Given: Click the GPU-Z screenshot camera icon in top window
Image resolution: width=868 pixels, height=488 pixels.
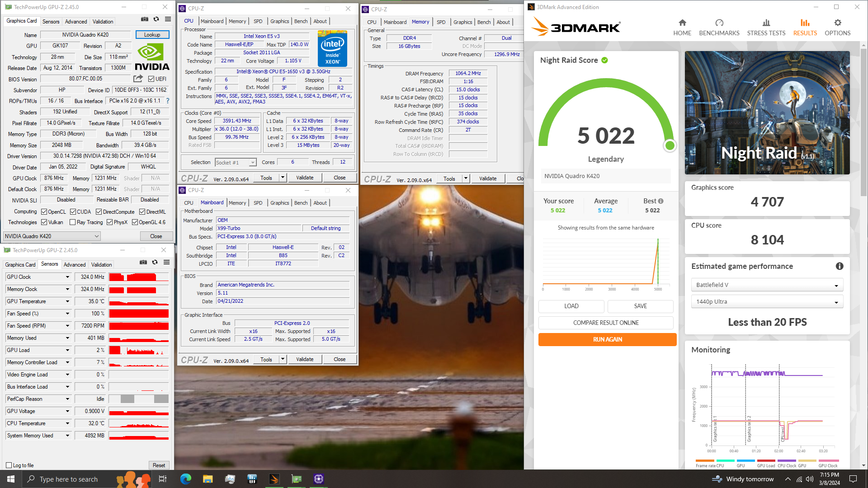Looking at the screenshot, I should pyautogui.click(x=144, y=19).
